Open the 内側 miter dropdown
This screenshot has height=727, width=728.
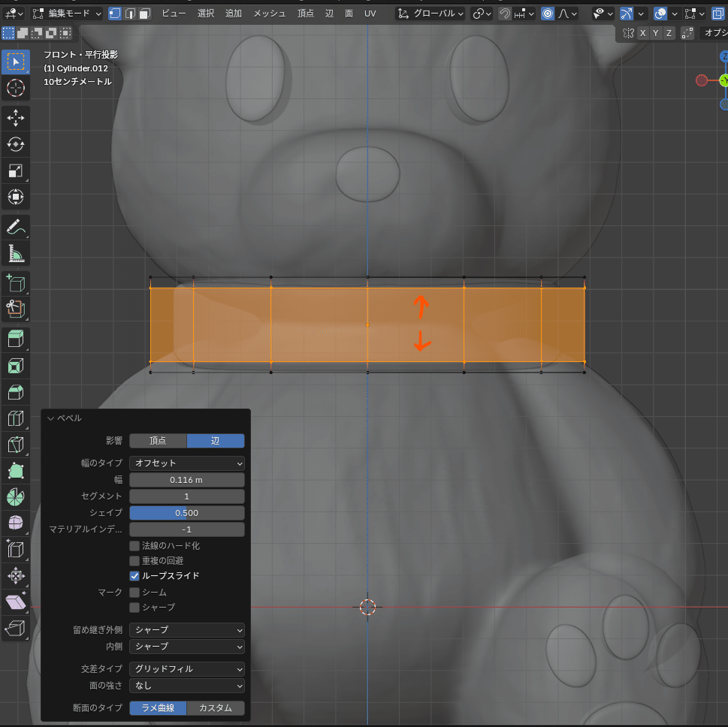[x=186, y=646]
